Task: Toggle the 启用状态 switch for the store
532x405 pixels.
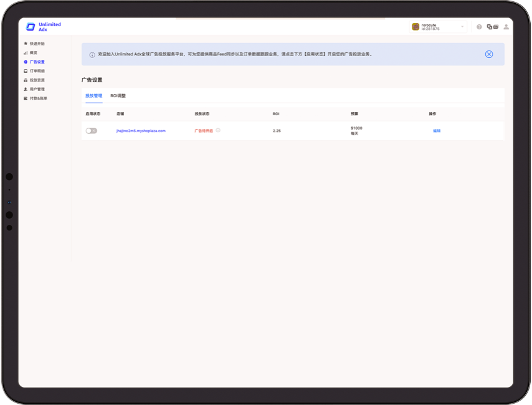Action: (x=92, y=131)
